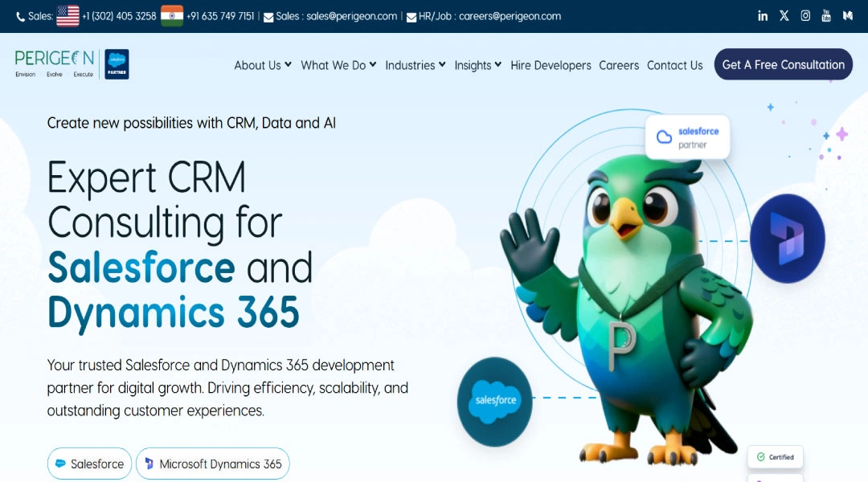Click the Salesforce pill button
The height and width of the screenshot is (482, 868).
(90, 464)
